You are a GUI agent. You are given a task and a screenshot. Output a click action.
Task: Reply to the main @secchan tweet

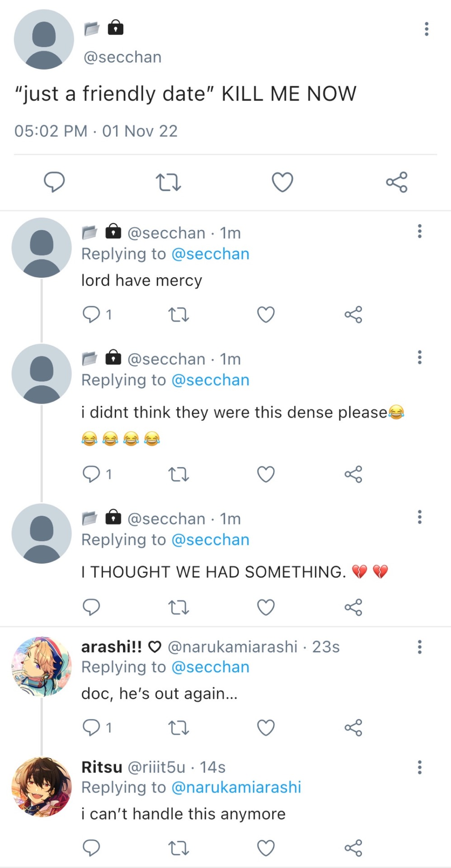(x=54, y=182)
